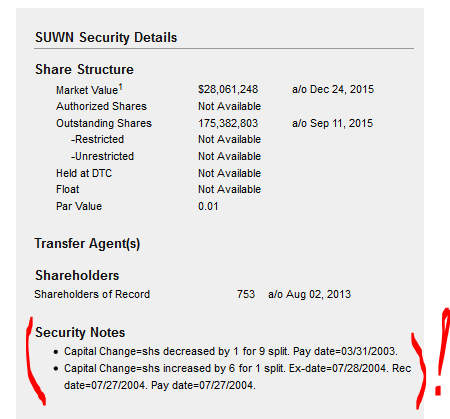Screen dimensions: 450x419
Task: Select the $28,061,248 market value figure
Action: [228, 89]
